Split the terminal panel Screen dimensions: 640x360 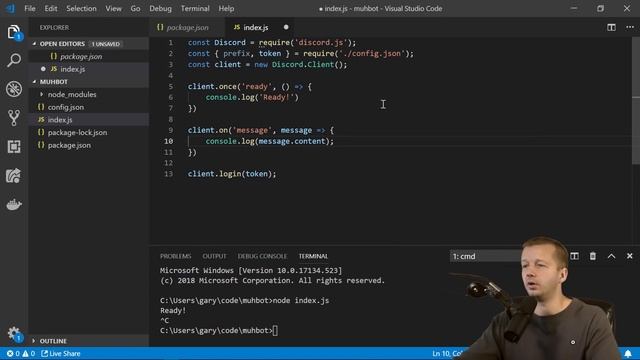coord(574,256)
